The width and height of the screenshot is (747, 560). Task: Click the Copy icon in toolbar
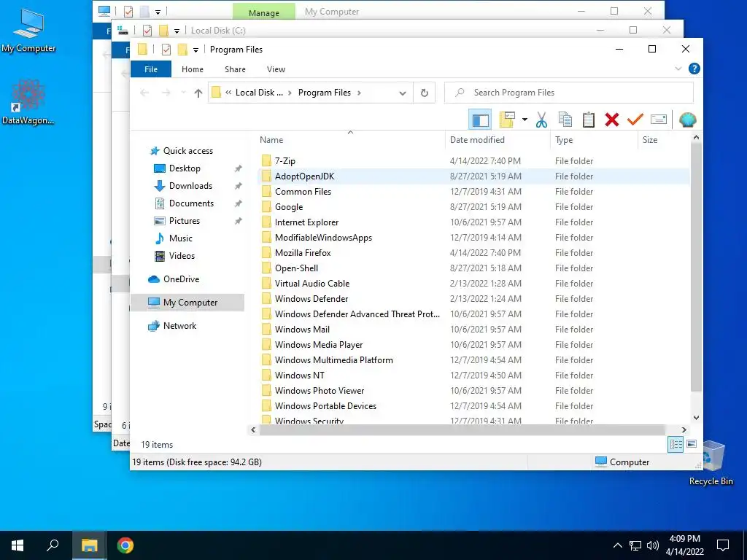[565, 120]
